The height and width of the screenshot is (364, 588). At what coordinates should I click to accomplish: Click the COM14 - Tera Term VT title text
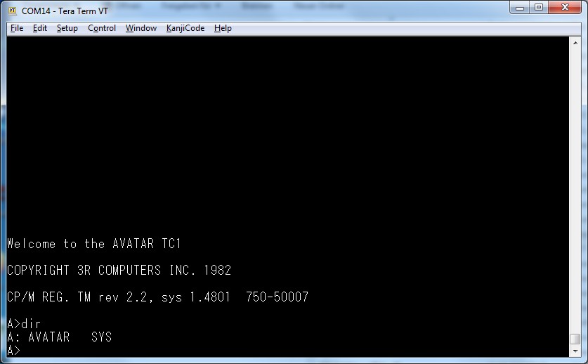[x=65, y=11]
